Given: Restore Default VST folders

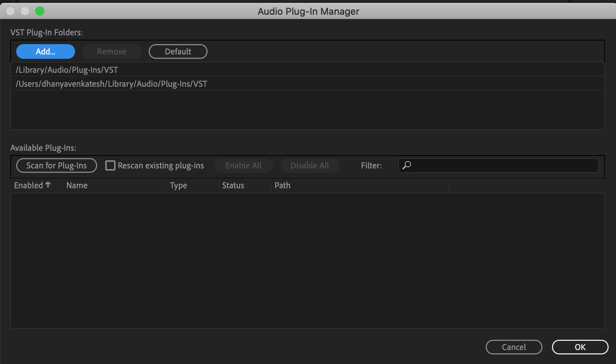Looking at the screenshot, I should point(178,51).
